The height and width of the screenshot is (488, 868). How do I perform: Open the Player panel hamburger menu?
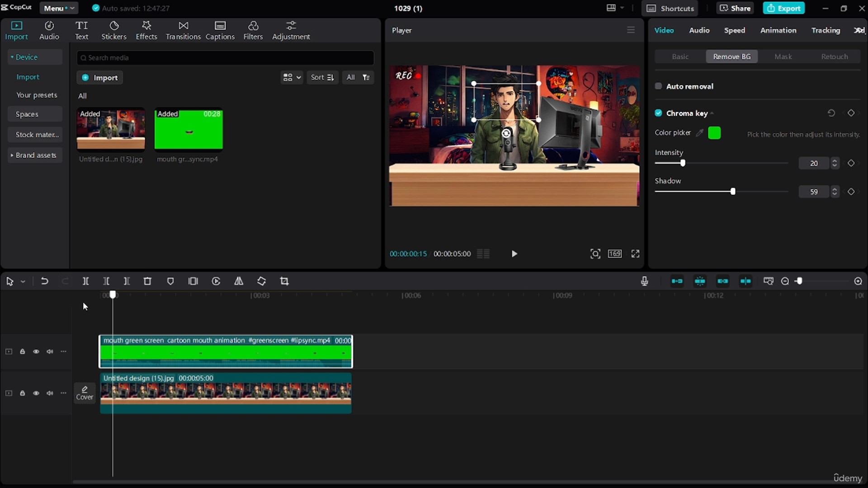click(x=631, y=30)
